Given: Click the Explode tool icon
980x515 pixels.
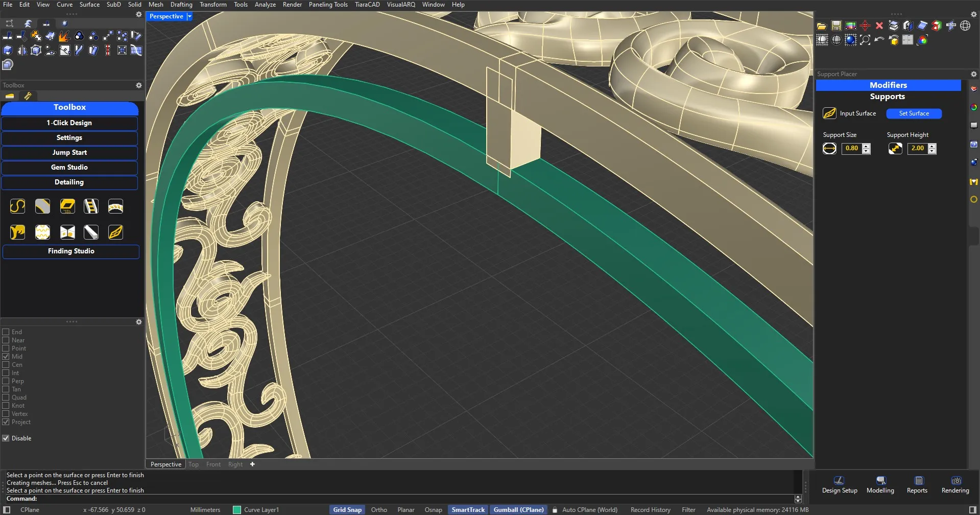Looking at the screenshot, I should click(x=64, y=36).
